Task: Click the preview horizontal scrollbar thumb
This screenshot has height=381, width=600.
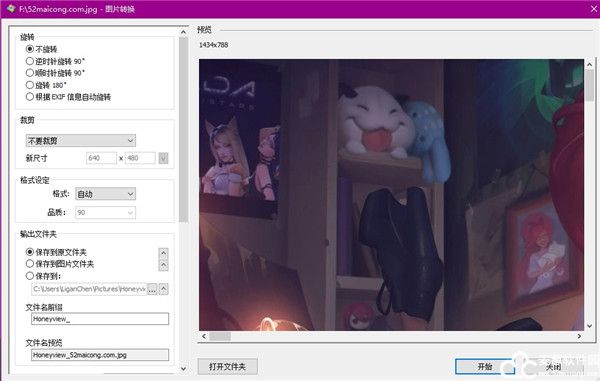Action: tap(220, 336)
